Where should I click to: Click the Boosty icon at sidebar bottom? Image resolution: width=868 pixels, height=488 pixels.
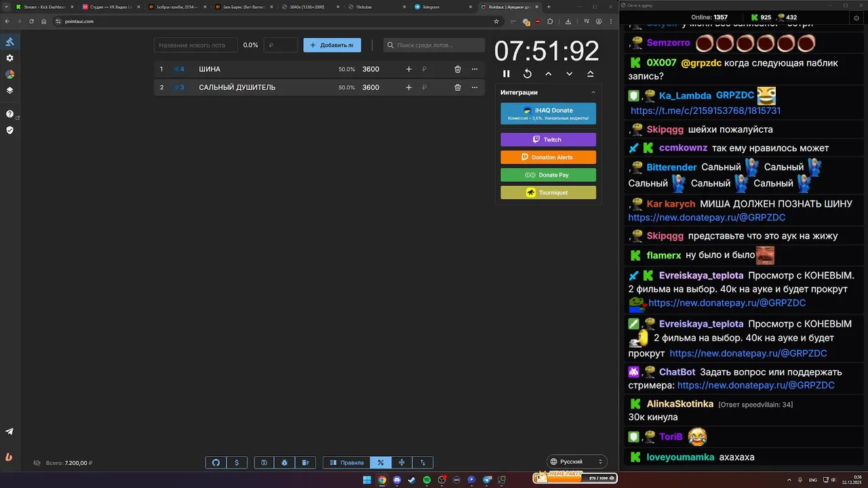9,457
